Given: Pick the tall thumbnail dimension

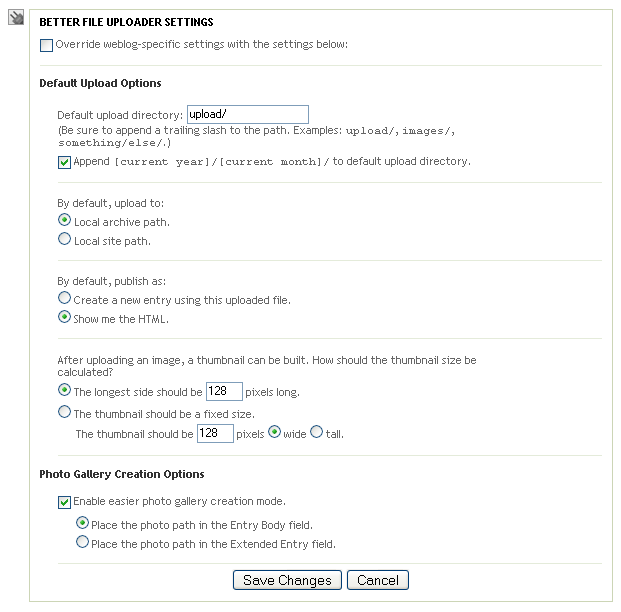Looking at the screenshot, I should tap(316, 432).
